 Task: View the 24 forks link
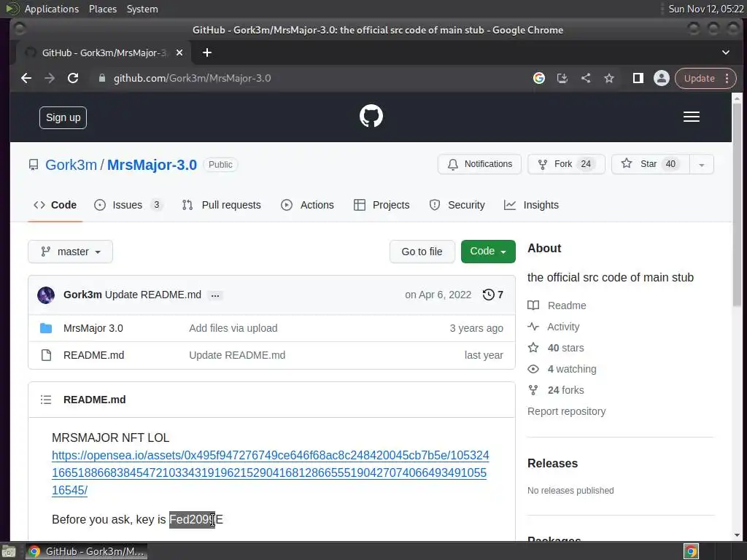pos(565,391)
